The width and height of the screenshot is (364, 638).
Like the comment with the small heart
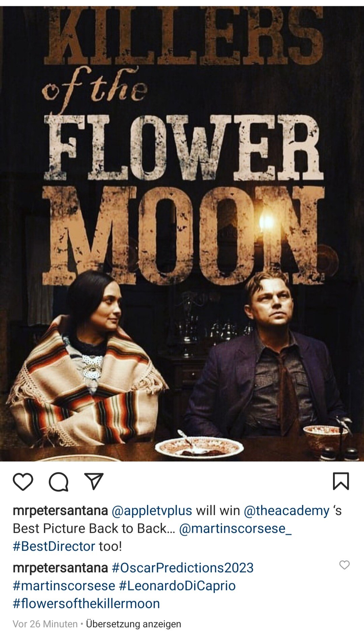(344, 565)
